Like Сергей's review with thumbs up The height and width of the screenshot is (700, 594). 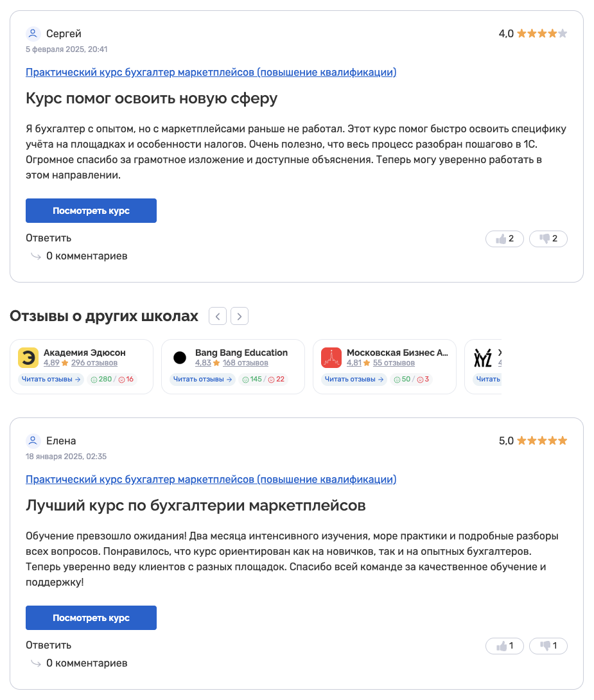tap(505, 239)
